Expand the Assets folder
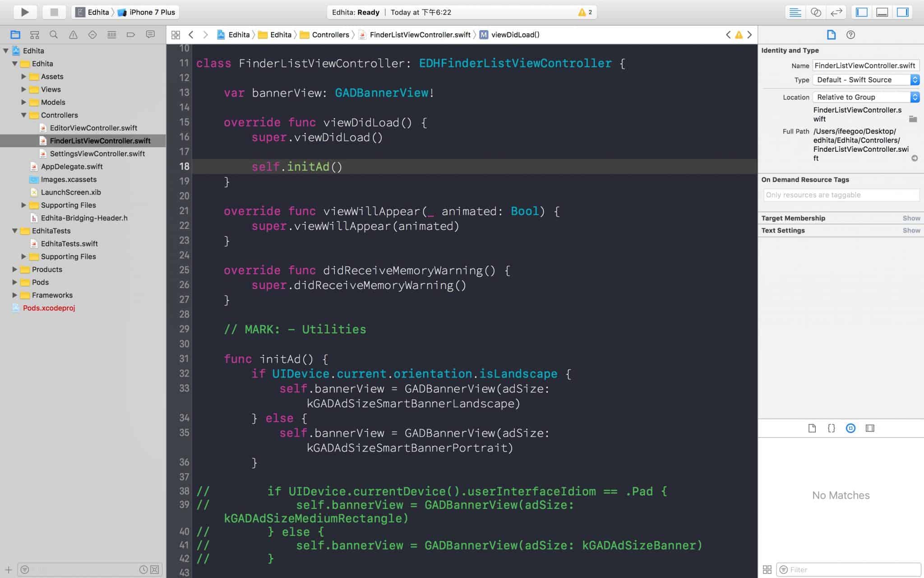 click(x=24, y=76)
